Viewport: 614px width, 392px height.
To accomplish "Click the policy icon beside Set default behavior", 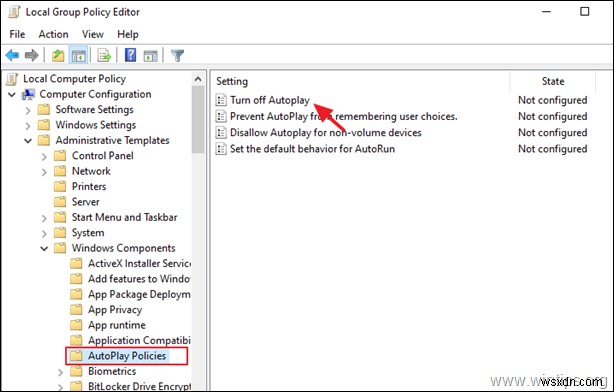I will click(221, 149).
